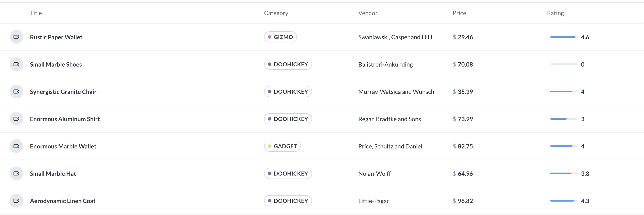644x215 pixels.
Task: Click the tag icon beside Synergistic Granite Chair
Action: pos(16,91)
